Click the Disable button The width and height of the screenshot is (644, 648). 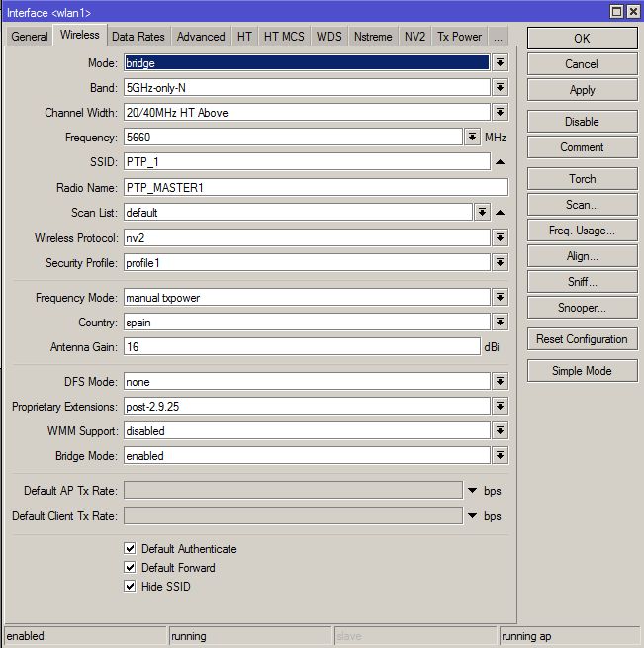[x=582, y=122]
